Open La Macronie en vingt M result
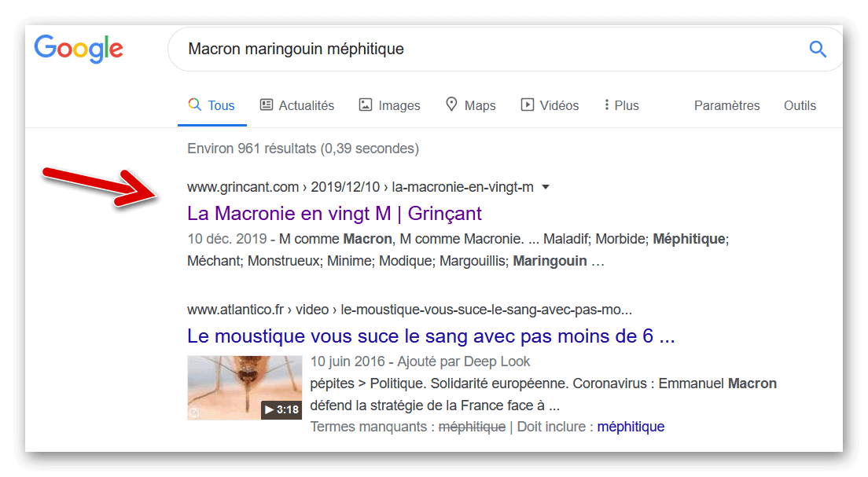 334,214
